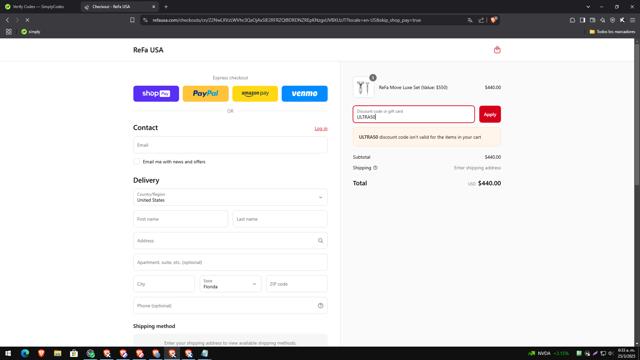Click into the Last name field

(x=280, y=219)
